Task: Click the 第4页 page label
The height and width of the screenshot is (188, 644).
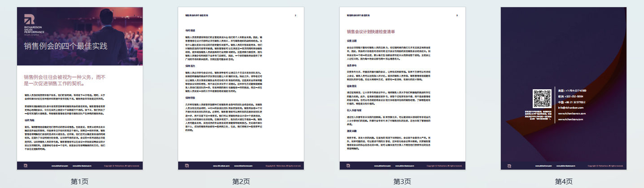Action: pyautogui.click(x=563, y=181)
